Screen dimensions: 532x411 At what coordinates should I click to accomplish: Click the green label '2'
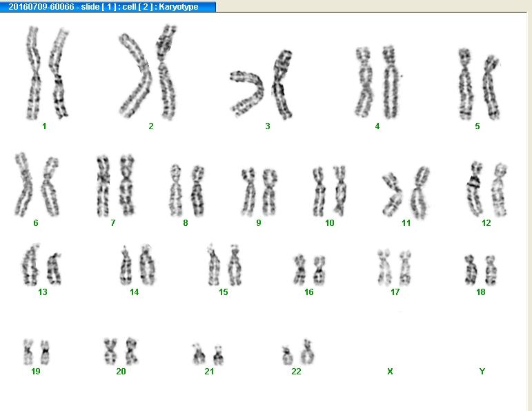pos(151,126)
